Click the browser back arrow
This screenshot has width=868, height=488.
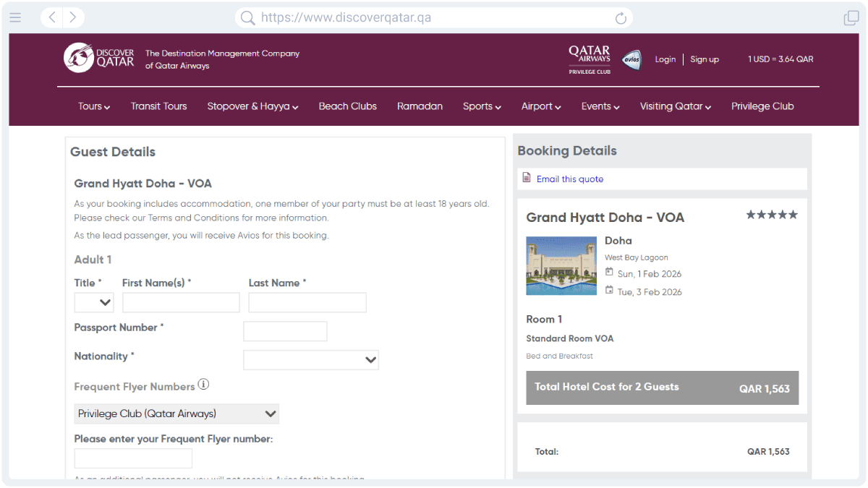(x=51, y=18)
